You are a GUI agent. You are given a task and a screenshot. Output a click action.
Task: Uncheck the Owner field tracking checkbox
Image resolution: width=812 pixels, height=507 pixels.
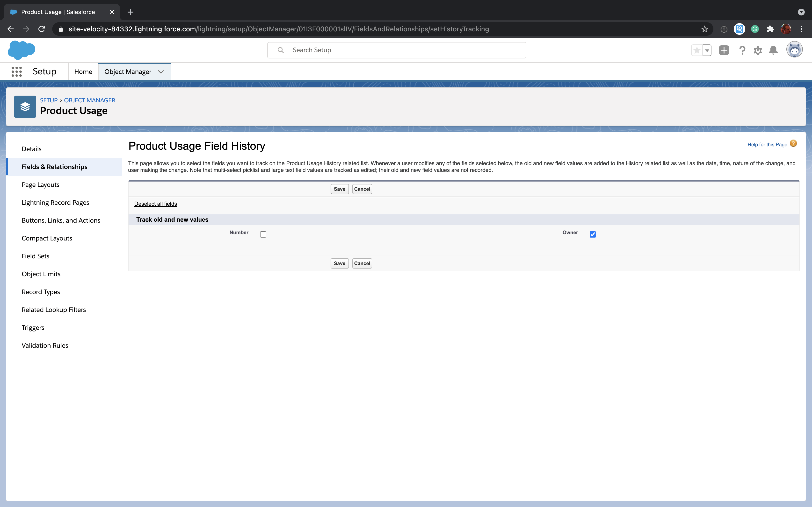pyautogui.click(x=593, y=234)
